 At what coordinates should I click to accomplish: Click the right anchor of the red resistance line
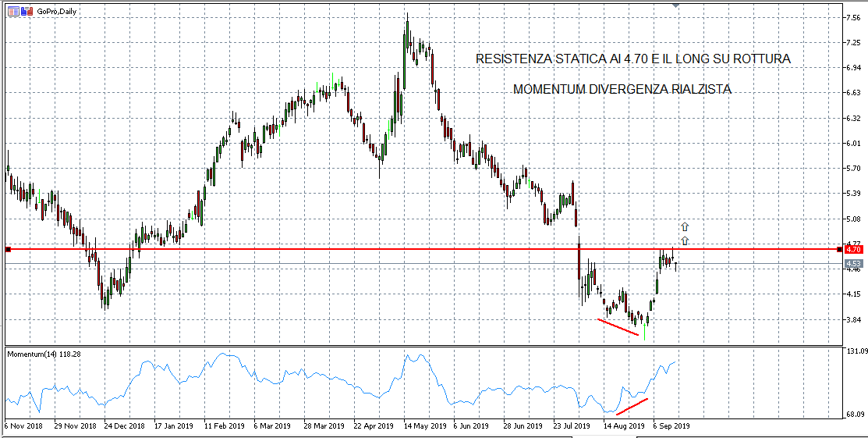(x=839, y=249)
